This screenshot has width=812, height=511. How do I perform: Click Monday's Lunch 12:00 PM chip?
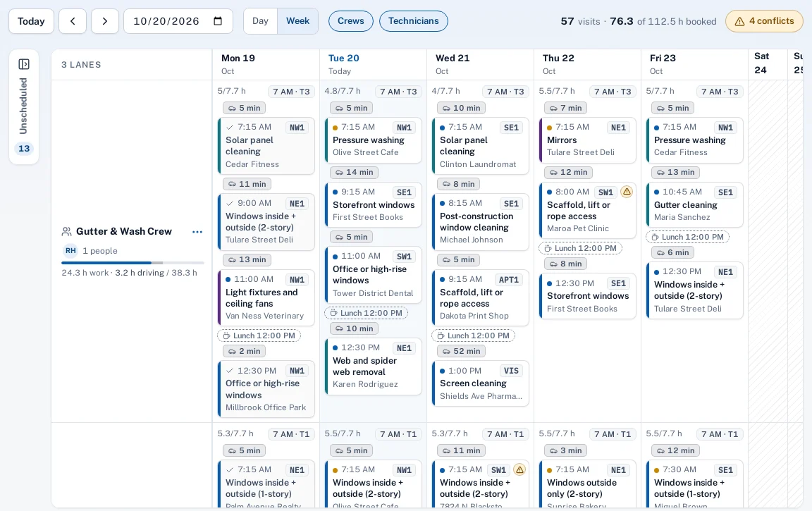point(259,335)
